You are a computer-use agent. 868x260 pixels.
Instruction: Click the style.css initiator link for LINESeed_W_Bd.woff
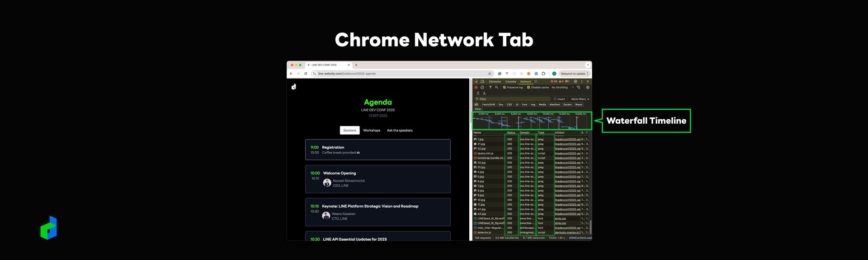[561, 218]
